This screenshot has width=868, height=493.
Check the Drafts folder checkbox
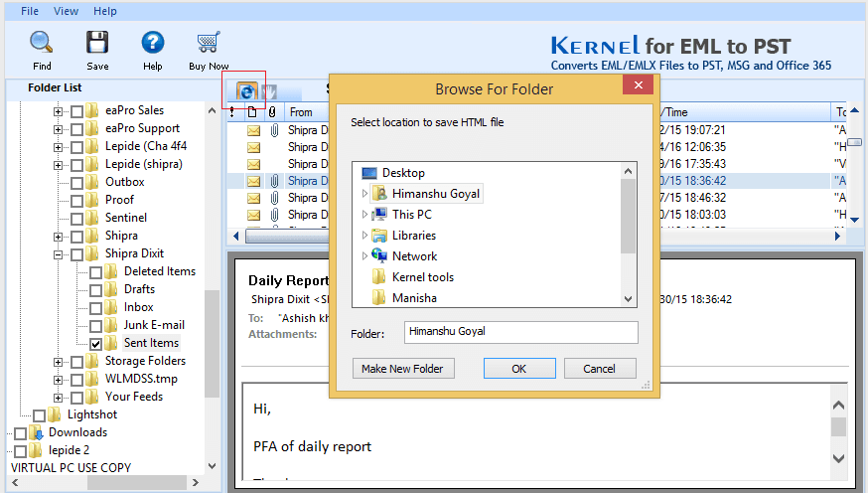pyautogui.click(x=95, y=290)
